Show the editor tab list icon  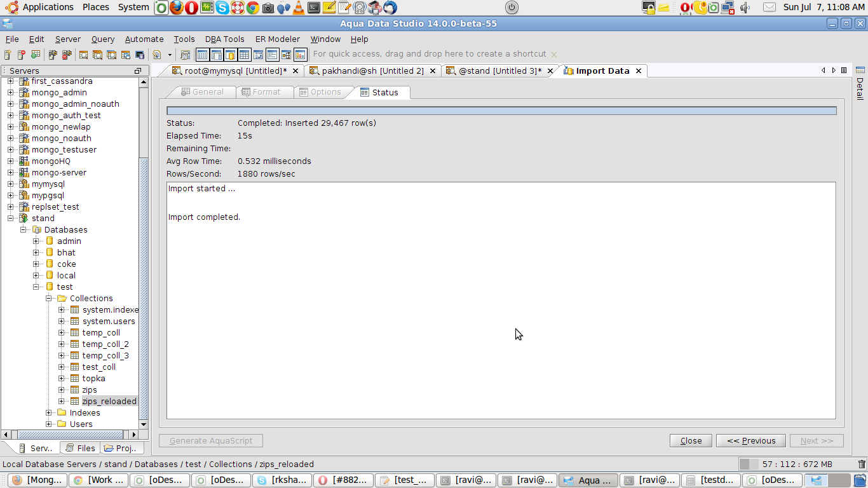pyautogui.click(x=844, y=71)
